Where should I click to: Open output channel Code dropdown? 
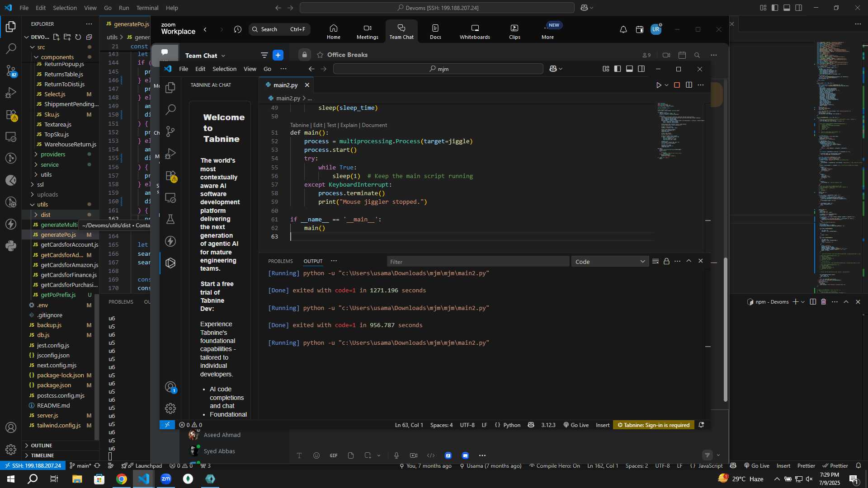610,262
